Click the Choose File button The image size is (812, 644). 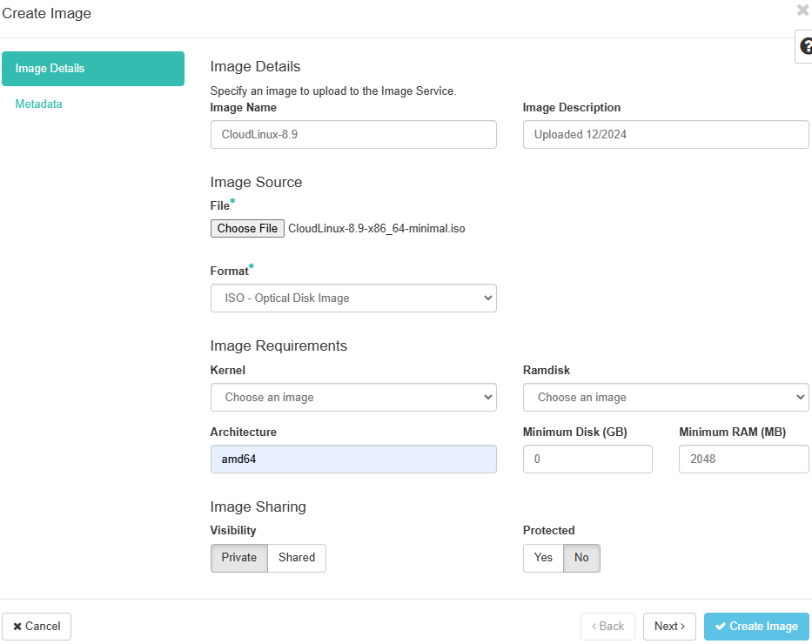(x=247, y=228)
